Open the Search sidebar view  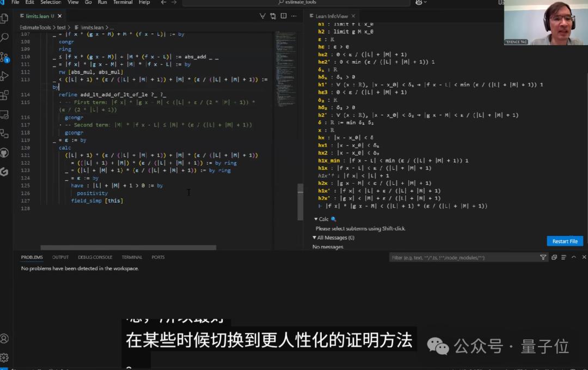click(5, 37)
